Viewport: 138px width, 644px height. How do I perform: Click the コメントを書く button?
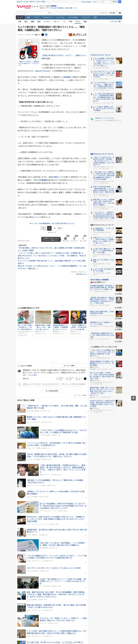(x=69, y=365)
